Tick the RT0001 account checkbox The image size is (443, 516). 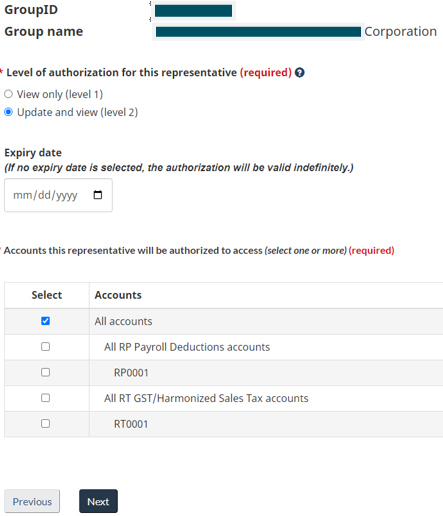[45, 423]
